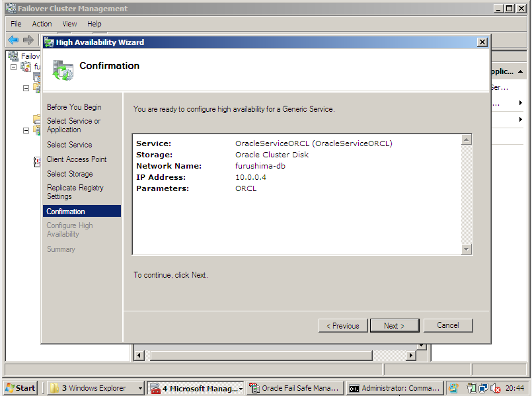Open the View menu
Image resolution: width=532 pixels, height=396 pixels.
69,24
